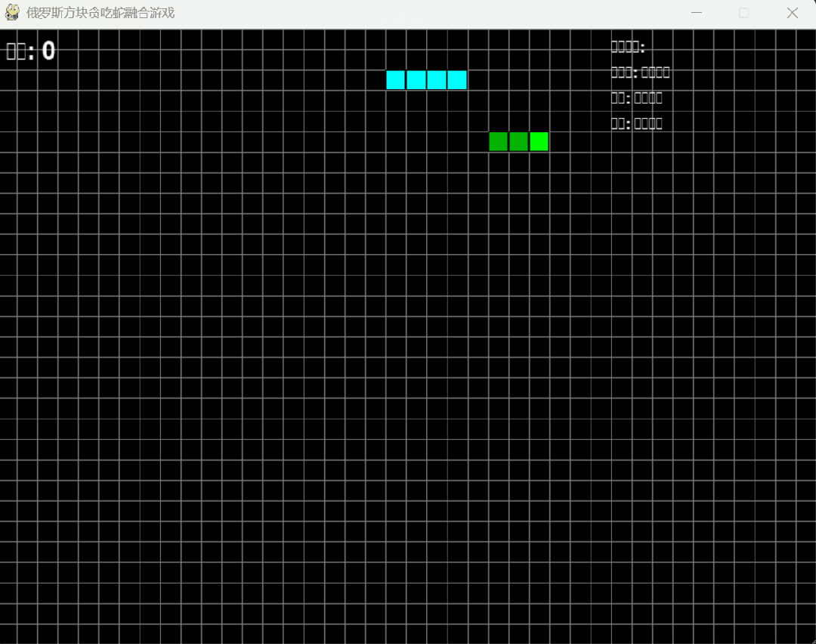The height and width of the screenshot is (644, 816).
Task: Click the empty cell right of the cyan piece
Action: tap(478, 80)
